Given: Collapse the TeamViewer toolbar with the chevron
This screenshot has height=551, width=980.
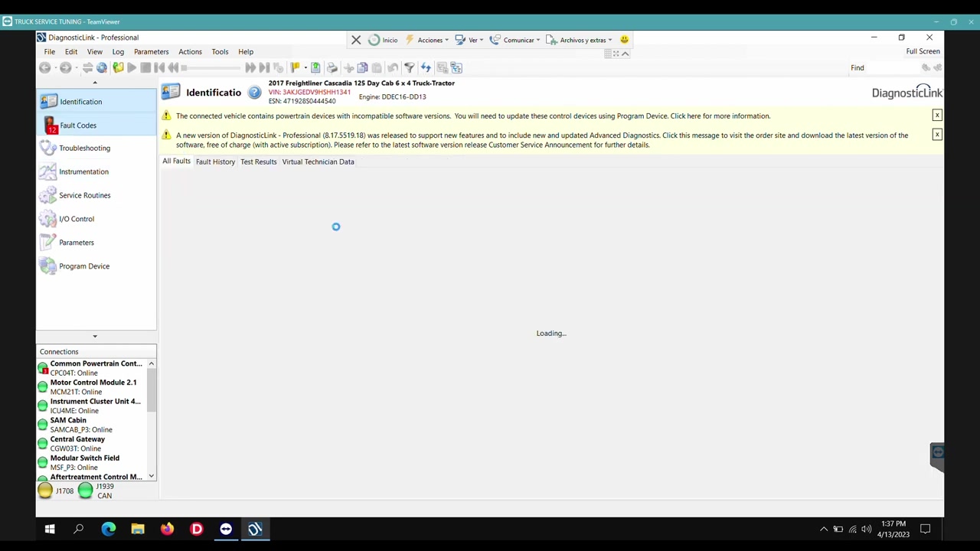Looking at the screenshot, I should 625,54.
